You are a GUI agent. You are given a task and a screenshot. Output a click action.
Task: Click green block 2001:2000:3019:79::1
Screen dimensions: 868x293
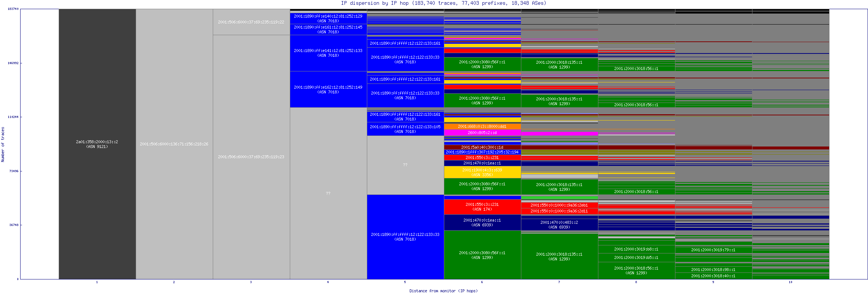point(714,250)
